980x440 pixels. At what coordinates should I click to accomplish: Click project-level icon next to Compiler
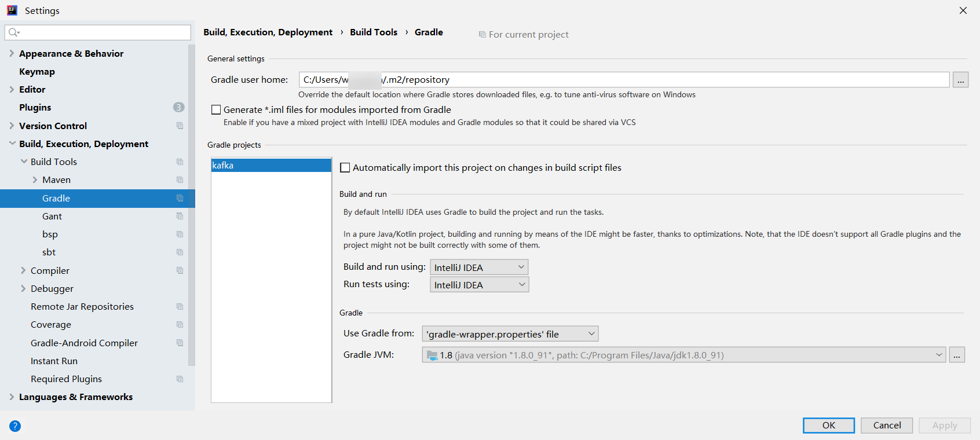pyautogui.click(x=180, y=270)
